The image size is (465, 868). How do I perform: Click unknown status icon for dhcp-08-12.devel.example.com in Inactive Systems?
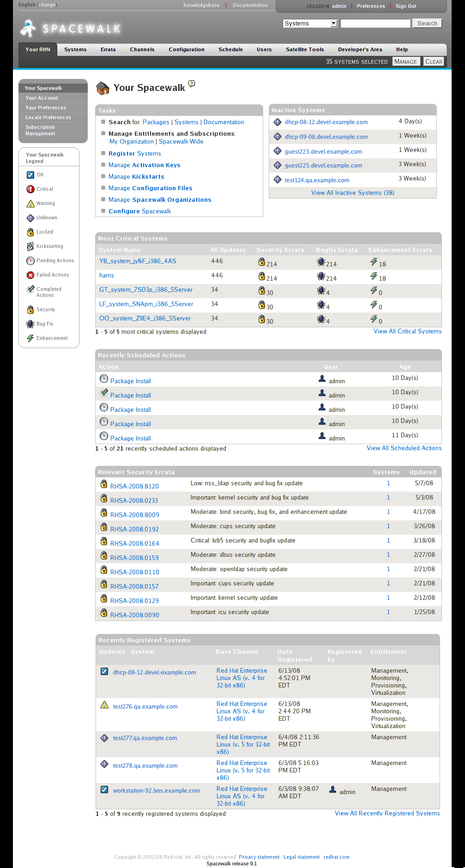pos(278,122)
